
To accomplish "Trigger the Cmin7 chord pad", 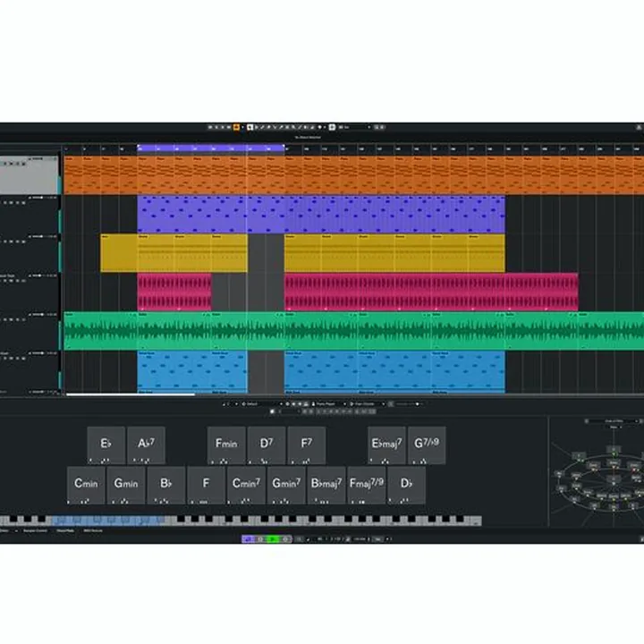I will (247, 485).
